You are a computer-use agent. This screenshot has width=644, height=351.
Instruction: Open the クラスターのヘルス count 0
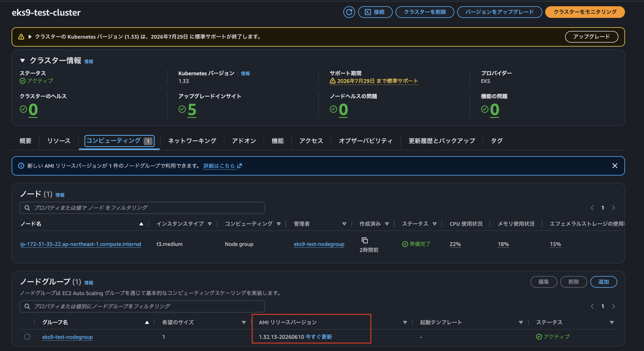pos(33,110)
